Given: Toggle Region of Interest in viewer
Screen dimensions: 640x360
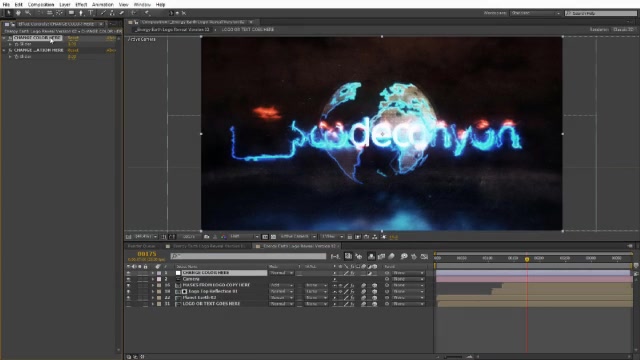Looking at the screenshot, I should pos(265,237).
